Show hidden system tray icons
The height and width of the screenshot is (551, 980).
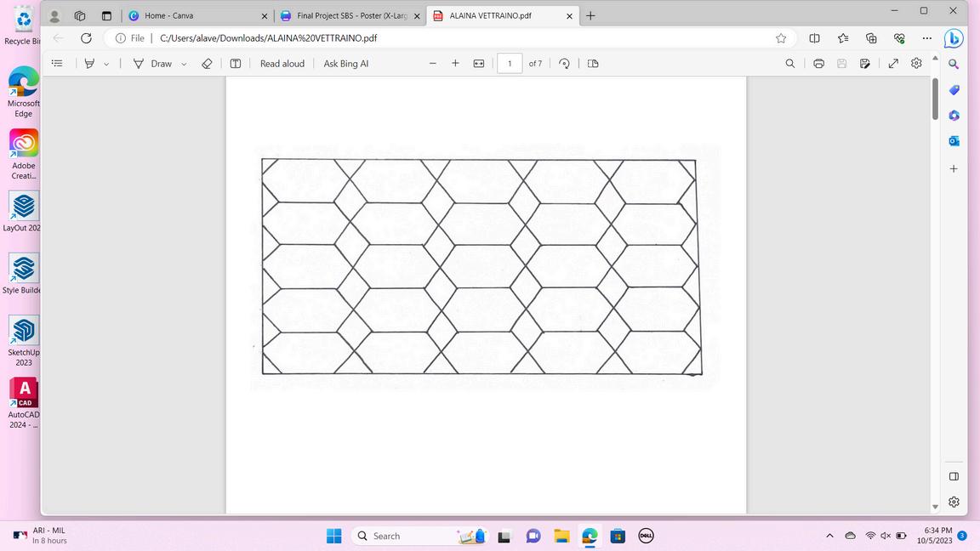click(x=829, y=536)
